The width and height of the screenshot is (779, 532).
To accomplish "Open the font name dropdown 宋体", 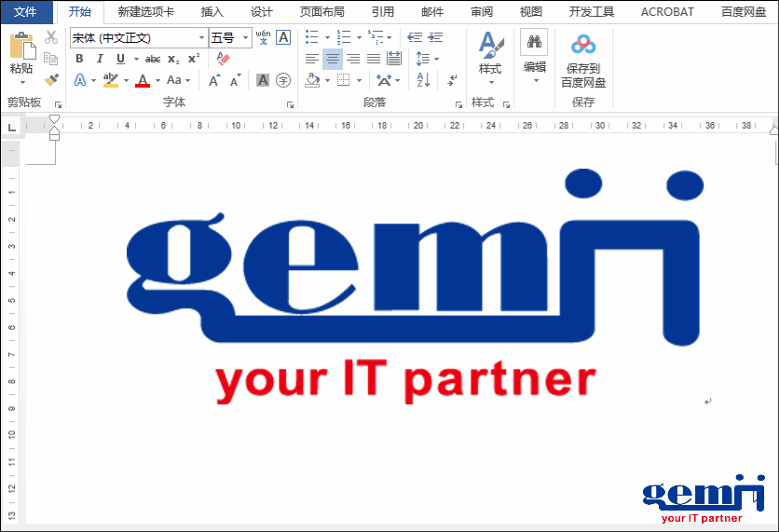I will pyautogui.click(x=201, y=38).
